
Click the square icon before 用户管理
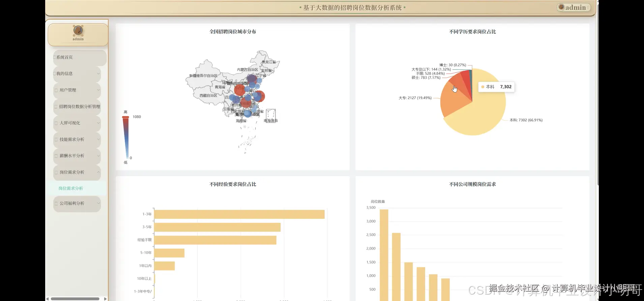pyautogui.click(x=56, y=90)
